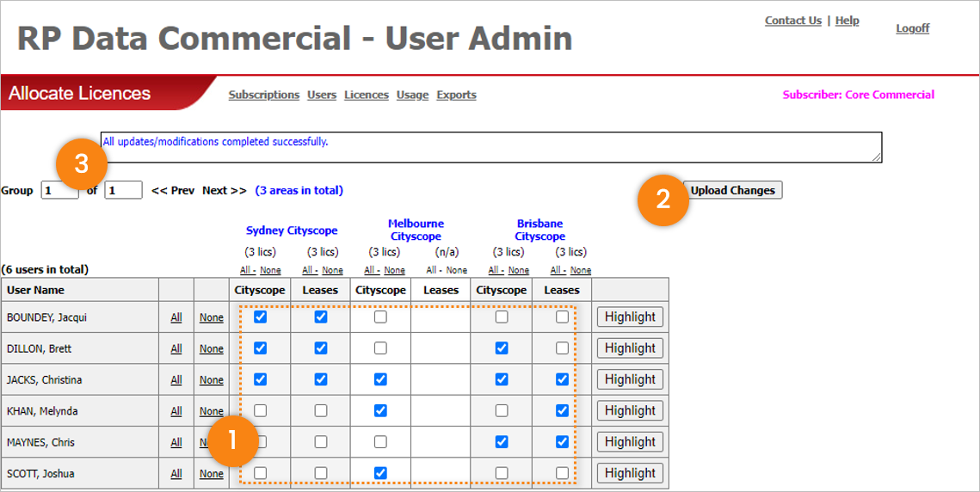The height and width of the screenshot is (492, 980).
Task: Highlight the BOUNDEY, Jacqui row
Action: point(630,317)
